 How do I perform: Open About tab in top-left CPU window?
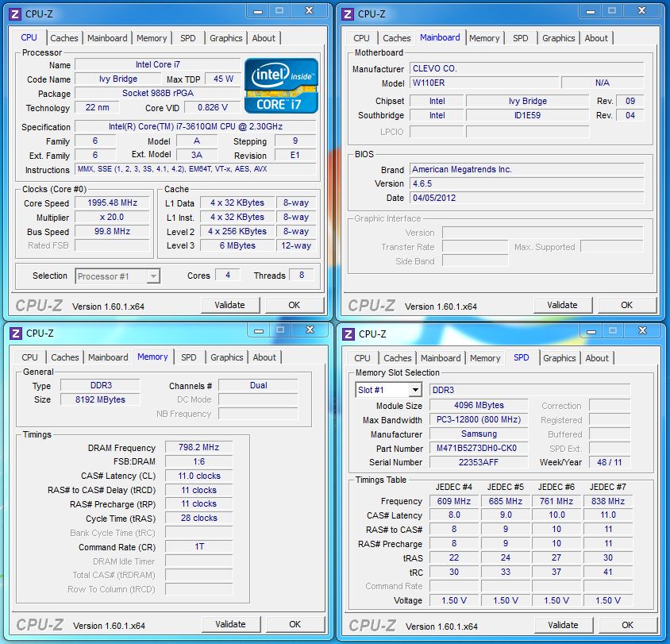[x=264, y=38]
